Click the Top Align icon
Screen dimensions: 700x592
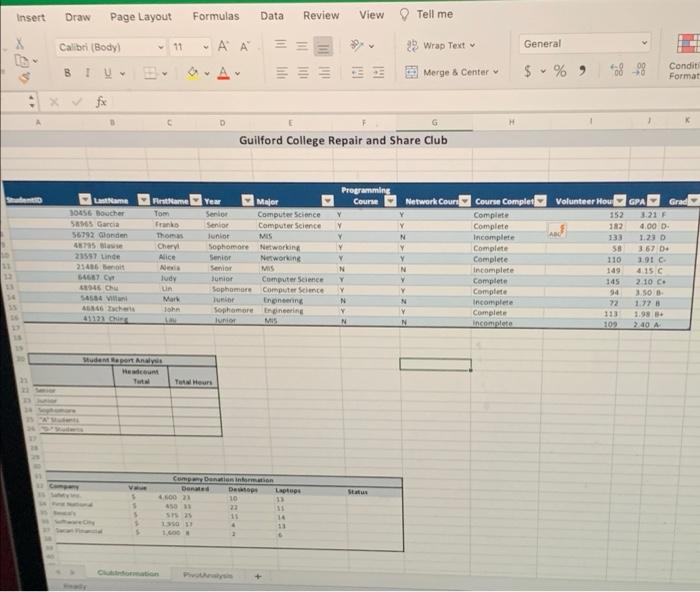pyautogui.click(x=280, y=44)
